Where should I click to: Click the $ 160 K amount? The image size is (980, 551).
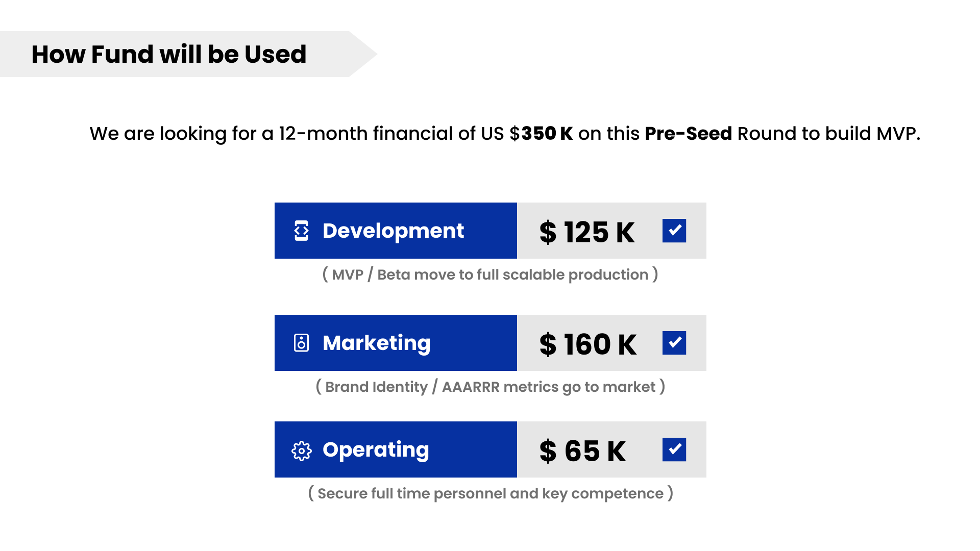588,344
